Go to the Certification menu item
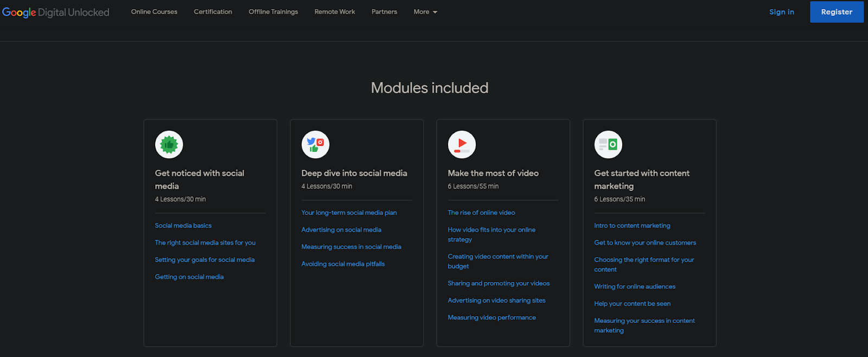 click(x=213, y=12)
